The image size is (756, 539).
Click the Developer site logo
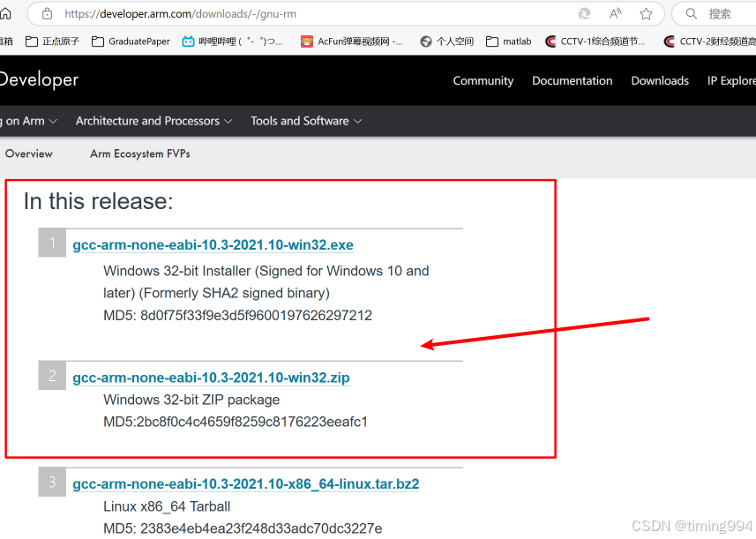(39, 79)
